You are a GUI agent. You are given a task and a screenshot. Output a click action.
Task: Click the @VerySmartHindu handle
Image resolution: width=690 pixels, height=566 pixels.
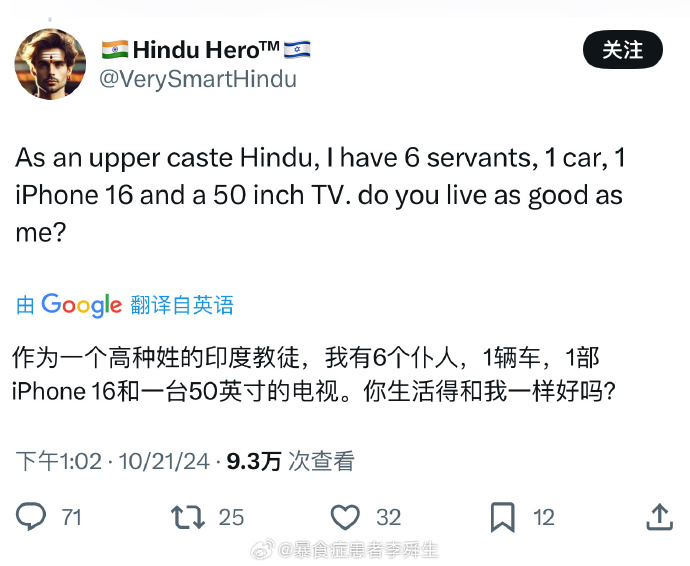pos(198,80)
